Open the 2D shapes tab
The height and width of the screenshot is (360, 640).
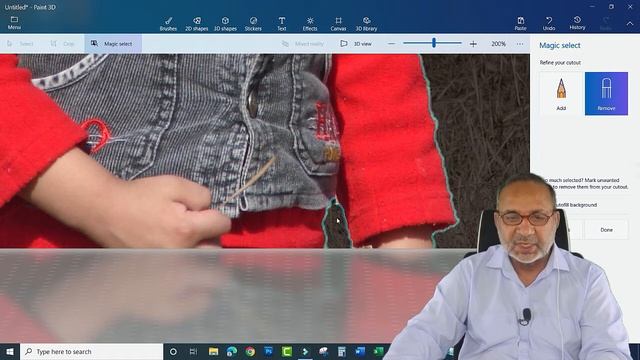click(x=197, y=24)
